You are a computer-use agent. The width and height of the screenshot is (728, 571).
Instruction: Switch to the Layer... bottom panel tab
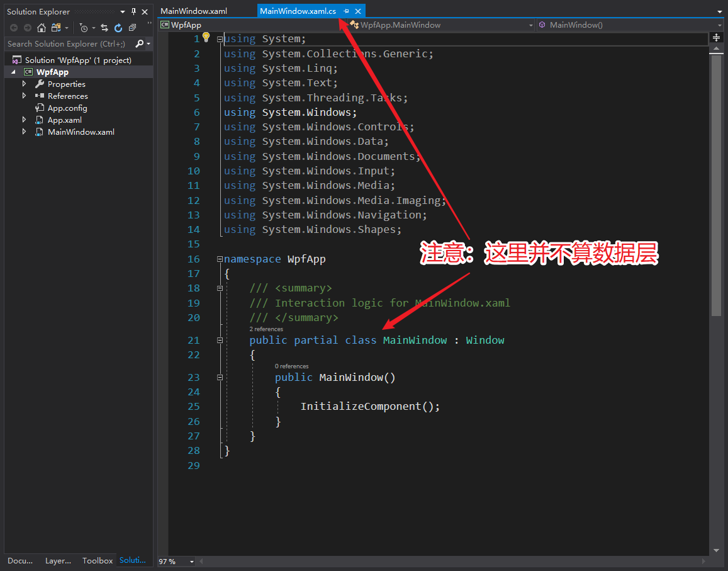pos(58,561)
